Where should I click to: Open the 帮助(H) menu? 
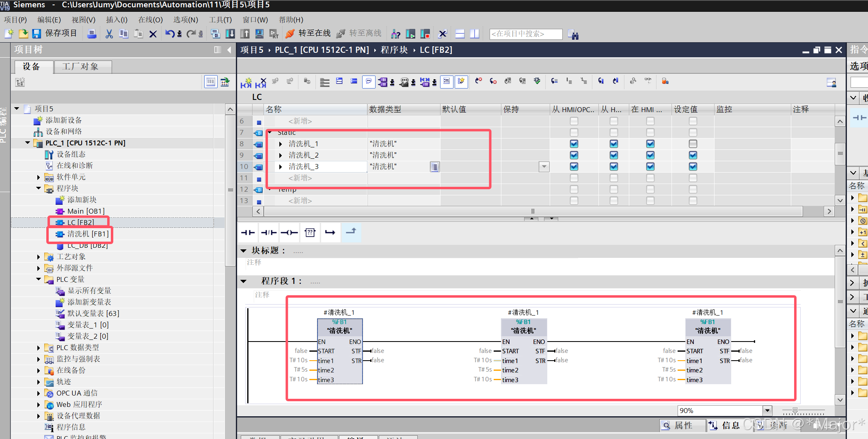(x=291, y=19)
